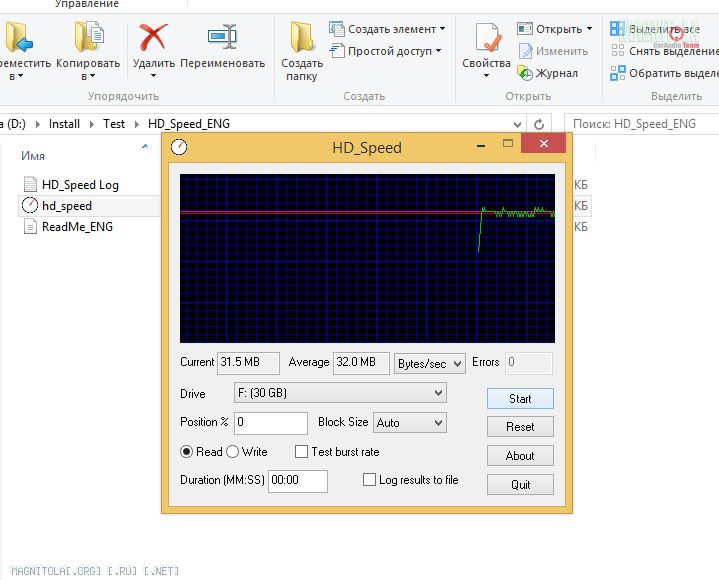Click the Explorer search box for HD_Speed_ENG
This screenshot has width=719, height=580.
[642, 124]
